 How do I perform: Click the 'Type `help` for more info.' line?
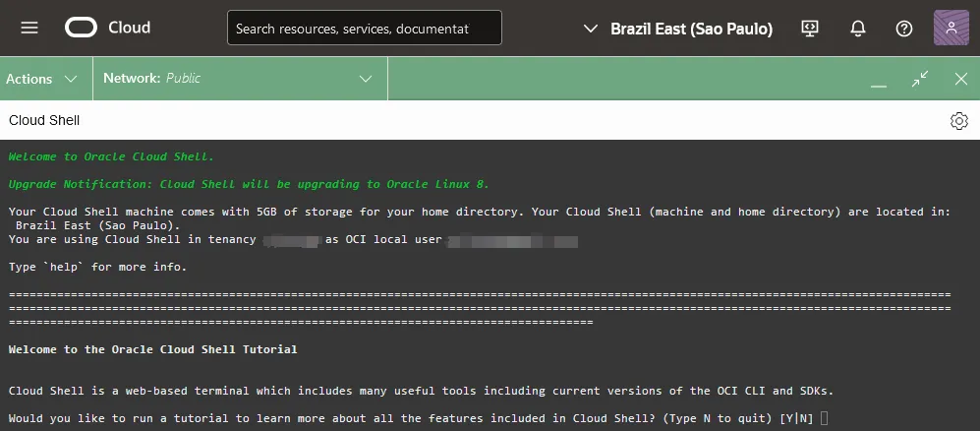pos(97,267)
